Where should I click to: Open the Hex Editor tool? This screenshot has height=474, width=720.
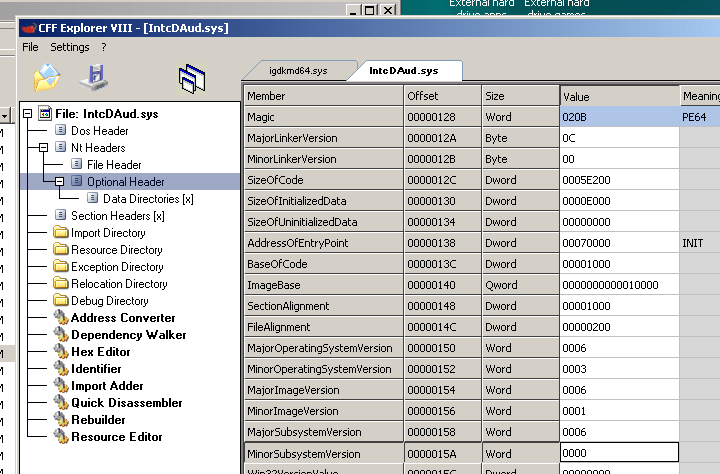click(100, 352)
